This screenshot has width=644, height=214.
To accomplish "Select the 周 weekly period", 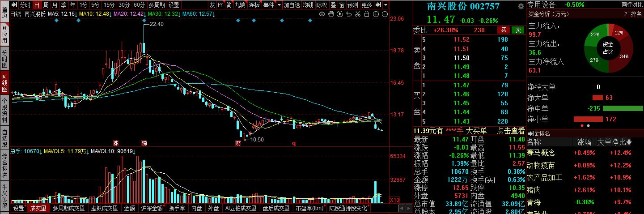I will (x=46, y=5).
